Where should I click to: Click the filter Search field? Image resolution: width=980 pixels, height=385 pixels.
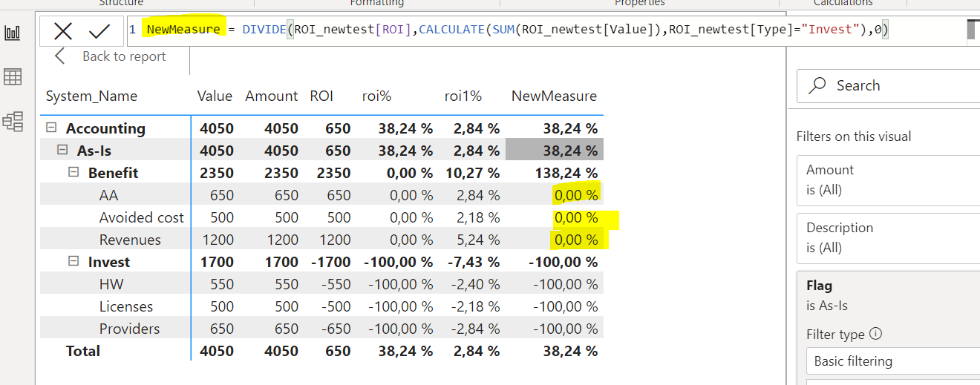pyautogui.click(x=888, y=86)
